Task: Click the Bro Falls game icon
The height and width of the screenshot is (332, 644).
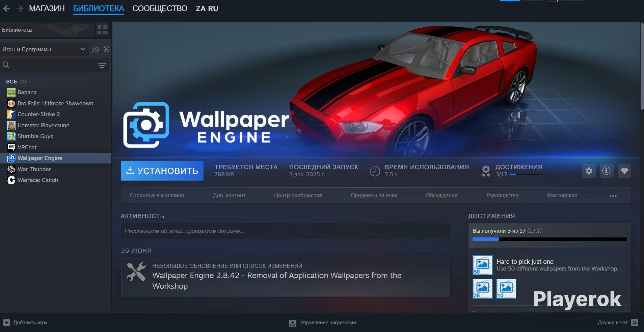Action: pyautogui.click(x=11, y=103)
